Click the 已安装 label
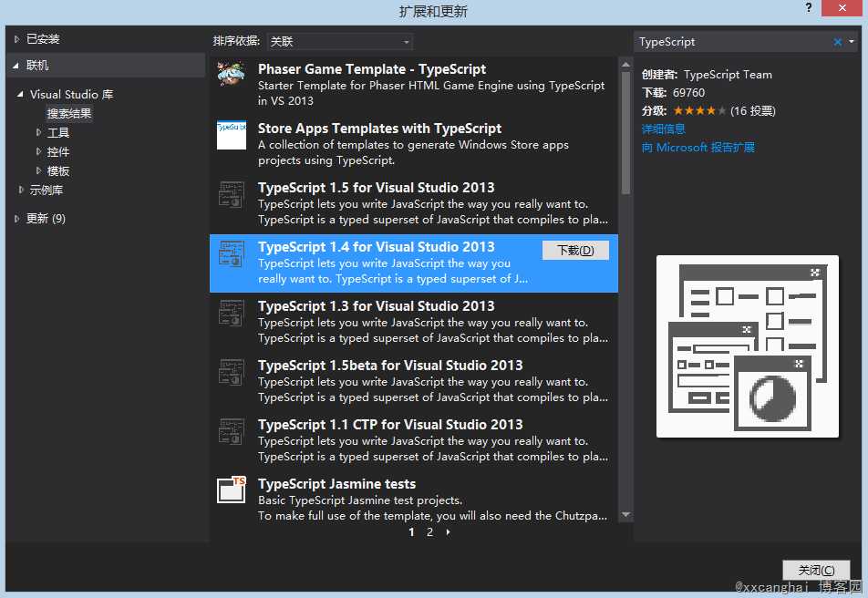Screen dimensions: 868x598 tap(43, 39)
